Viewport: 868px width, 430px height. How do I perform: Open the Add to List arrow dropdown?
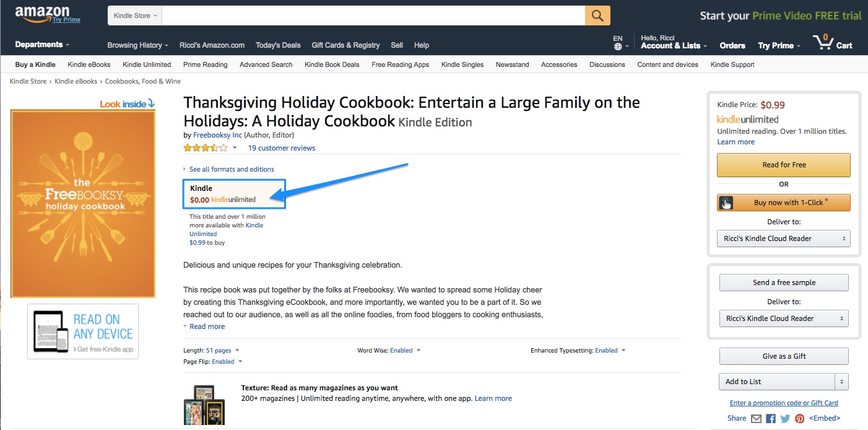click(841, 382)
